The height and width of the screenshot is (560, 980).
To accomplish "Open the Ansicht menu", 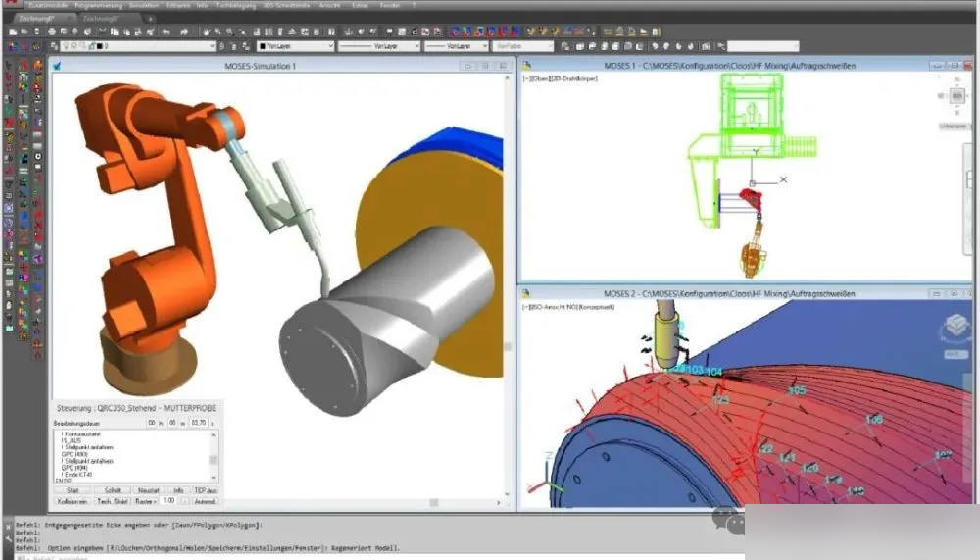I will click(x=329, y=5).
